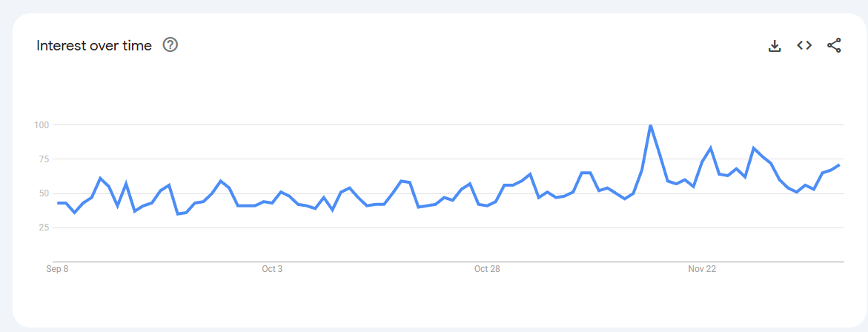
Task: Click the "Interest over time" heading
Action: coord(94,46)
